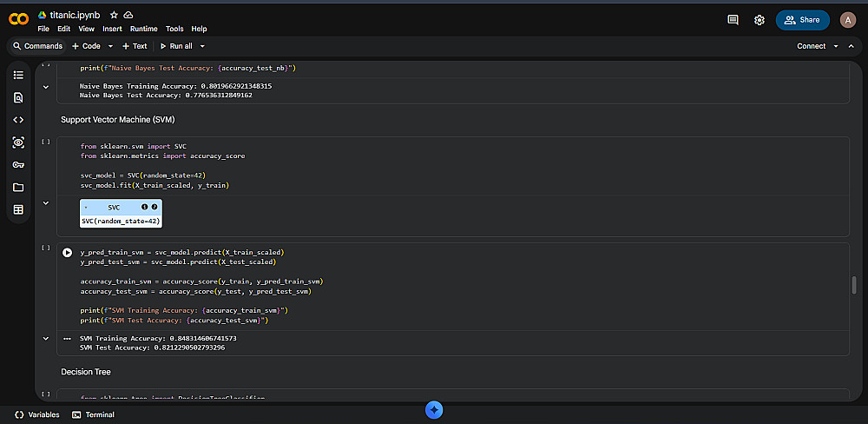This screenshot has height=424, width=868.
Task: Open the settings gear icon
Action: 759,20
